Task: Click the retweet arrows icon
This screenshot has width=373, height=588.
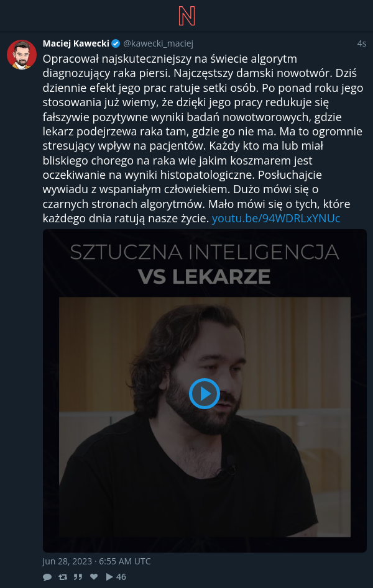Action: pos(63,577)
